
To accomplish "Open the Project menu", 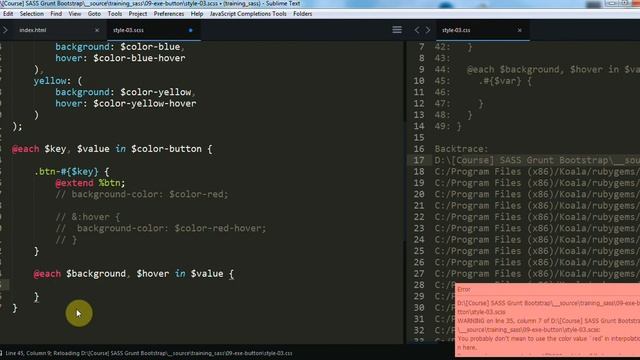I will (x=138, y=14).
